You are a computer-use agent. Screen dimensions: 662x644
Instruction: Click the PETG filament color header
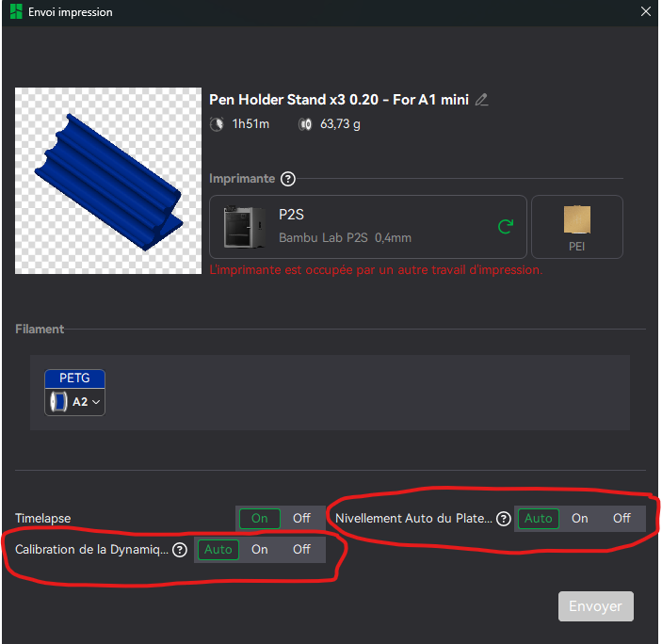tap(74, 378)
